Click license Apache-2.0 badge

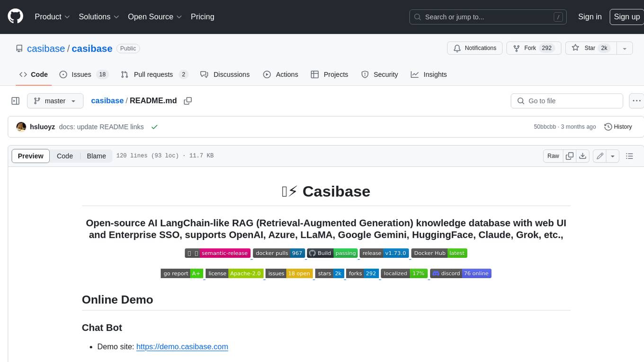click(x=234, y=273)
